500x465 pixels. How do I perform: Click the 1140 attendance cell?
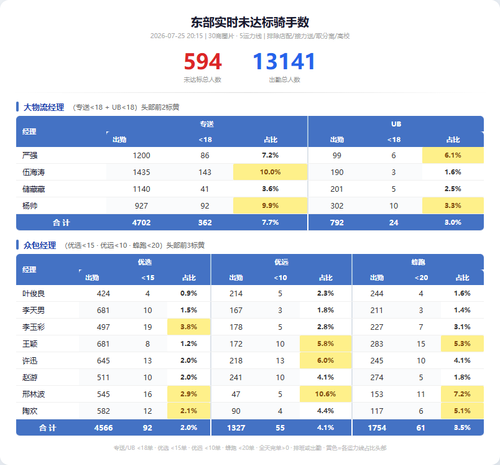[141, 189]
